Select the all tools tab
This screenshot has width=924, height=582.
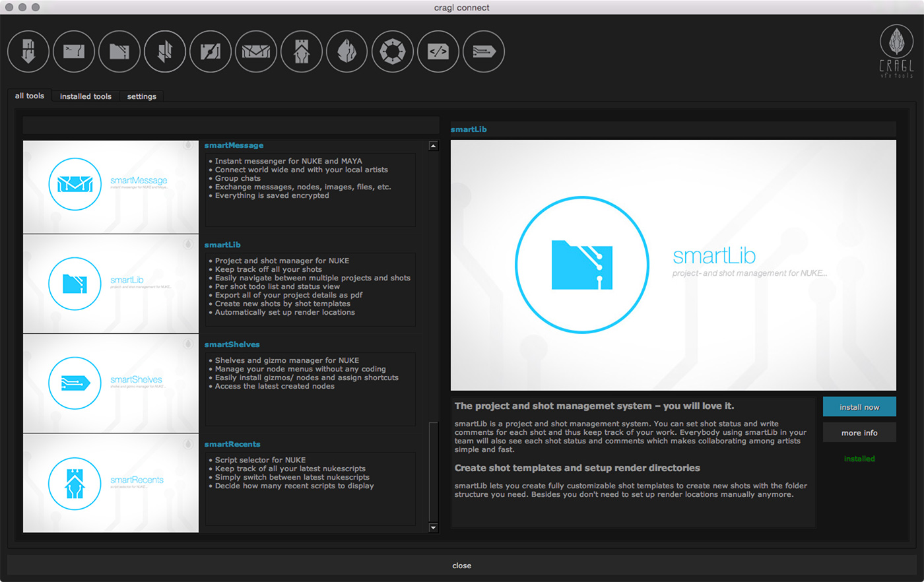(30, 96)
